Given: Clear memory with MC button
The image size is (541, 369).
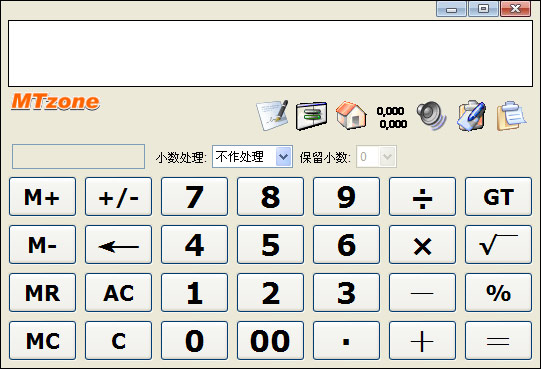Looking at the screenshot, I should 42,341.
